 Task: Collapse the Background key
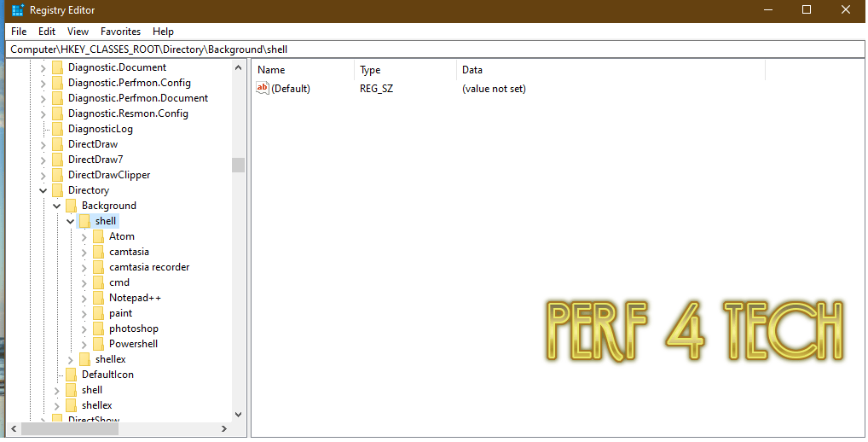[56, 206]
